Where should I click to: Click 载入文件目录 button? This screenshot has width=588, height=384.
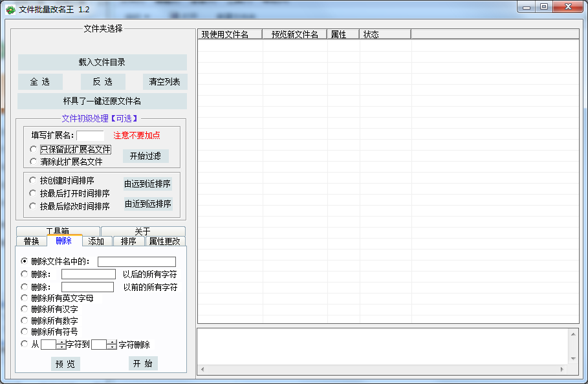[102, 62]
